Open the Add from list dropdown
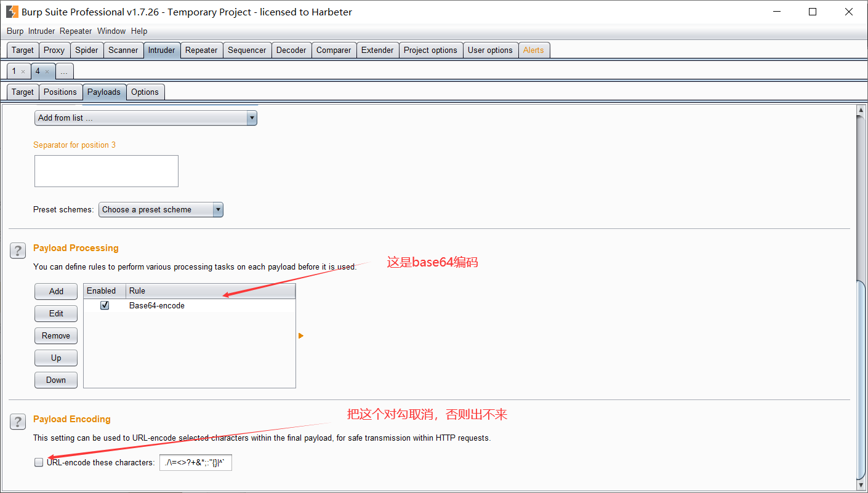868x493 pixels. (x=145, y=118)
